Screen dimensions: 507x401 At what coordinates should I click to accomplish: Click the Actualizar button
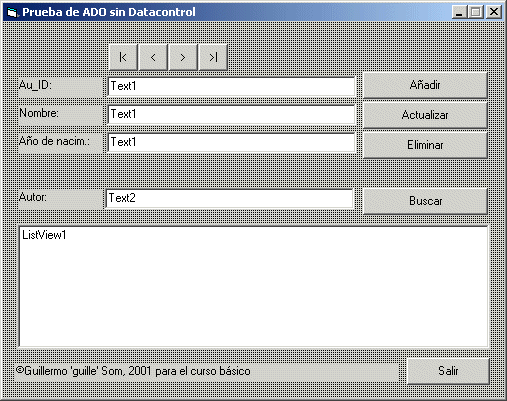pos(425,115)
